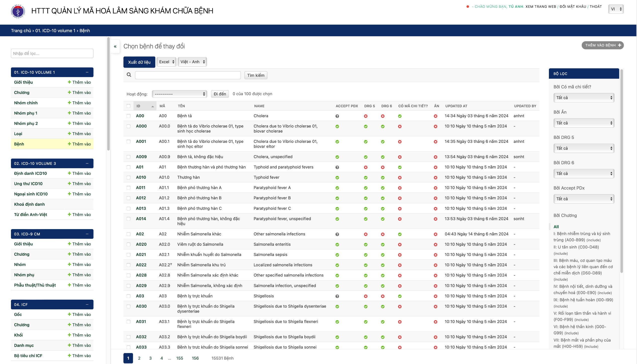Click the sort arrow on the ID column
This screenshot has width=637, height=364.
(153, 106)
